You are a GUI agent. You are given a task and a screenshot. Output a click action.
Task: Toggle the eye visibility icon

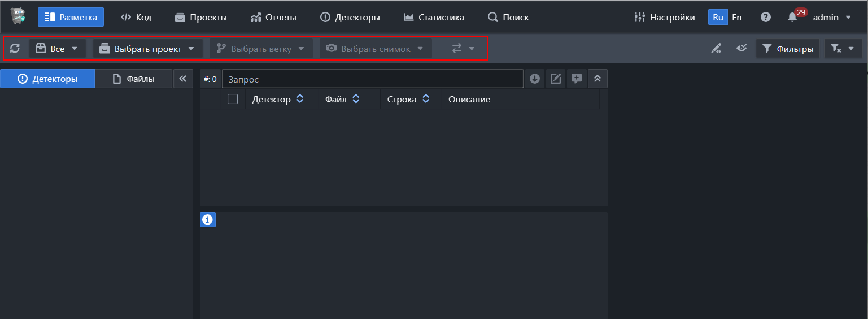[x=742, y=49]
